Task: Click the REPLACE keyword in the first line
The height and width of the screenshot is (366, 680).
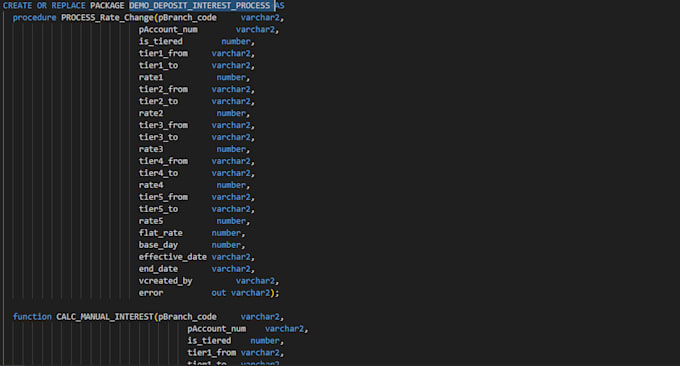Action: (69, 6)
